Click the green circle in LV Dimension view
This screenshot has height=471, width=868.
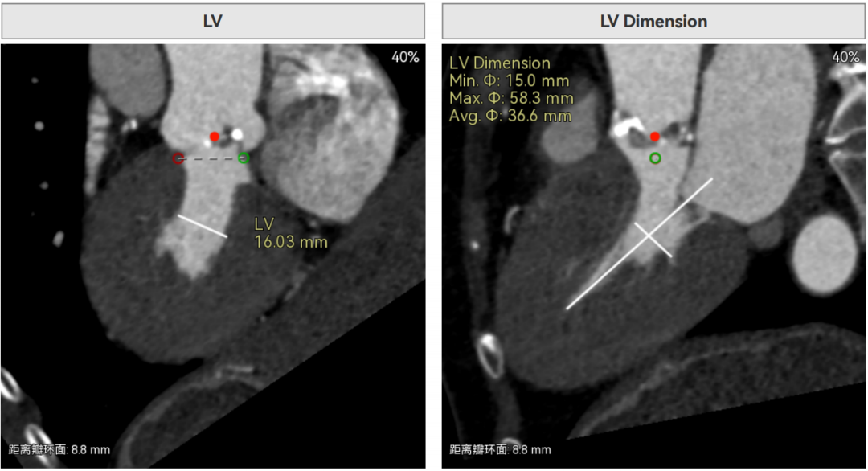[x=656, y=158]
